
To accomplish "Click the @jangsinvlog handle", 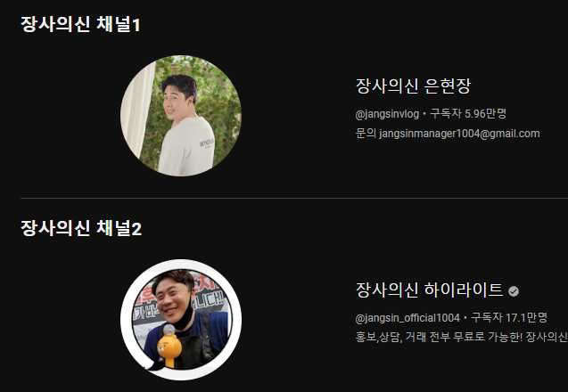I will click(x=387, y=114).
